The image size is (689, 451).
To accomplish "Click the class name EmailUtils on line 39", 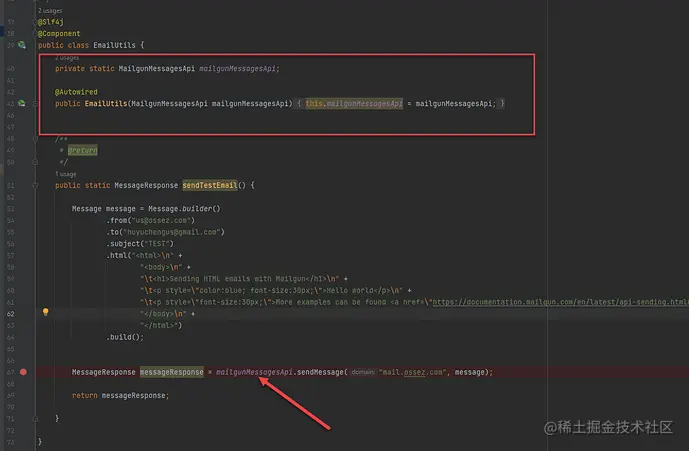I will [x=114, y=45].
